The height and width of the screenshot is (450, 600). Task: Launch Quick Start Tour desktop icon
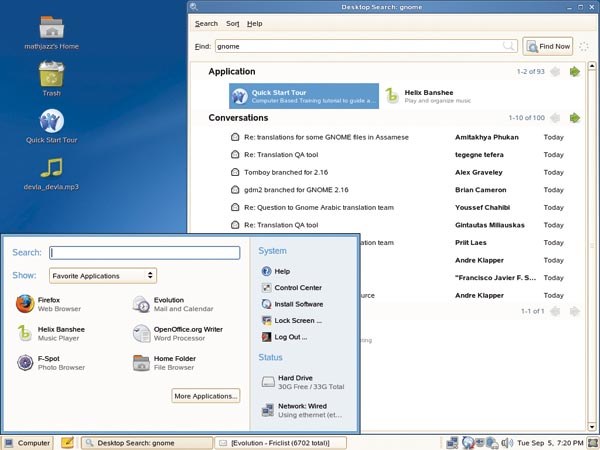tap(52, 126)
